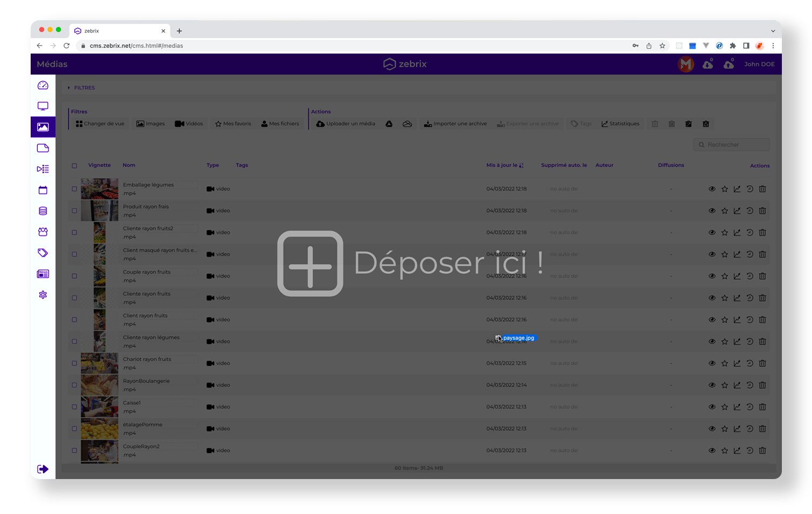This screenshot has height=514, width=812.
Task: Open the playlist icon in sidebar
Action: pyautogui.click(x=43, y=169)
